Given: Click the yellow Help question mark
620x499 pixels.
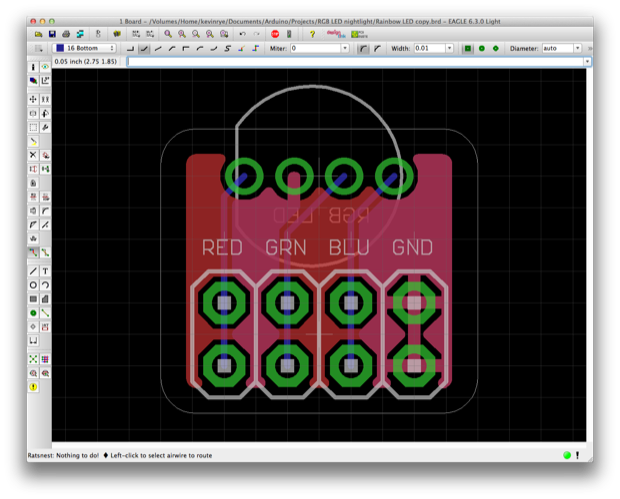Looking at the screenshot, I should point(312,34).
